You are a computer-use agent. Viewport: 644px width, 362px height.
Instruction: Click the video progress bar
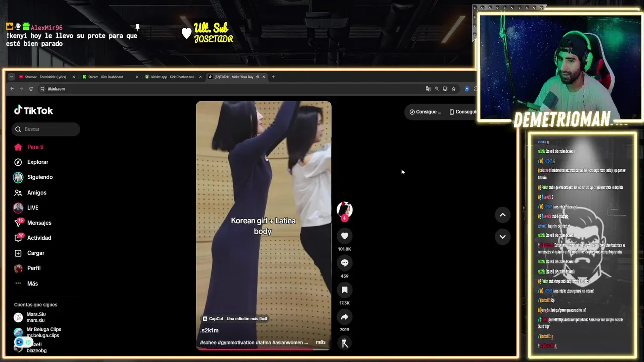click(x=263, y=349)
